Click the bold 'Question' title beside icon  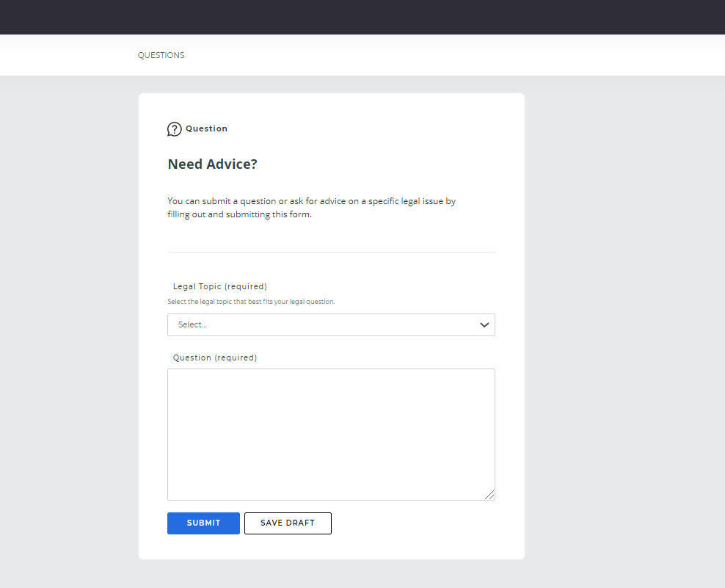point(207,128)
